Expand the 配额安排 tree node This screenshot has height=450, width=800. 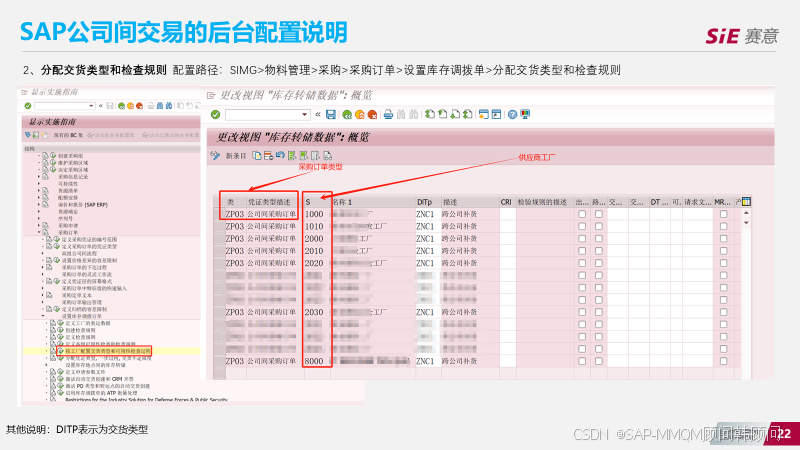pos(39,197)
